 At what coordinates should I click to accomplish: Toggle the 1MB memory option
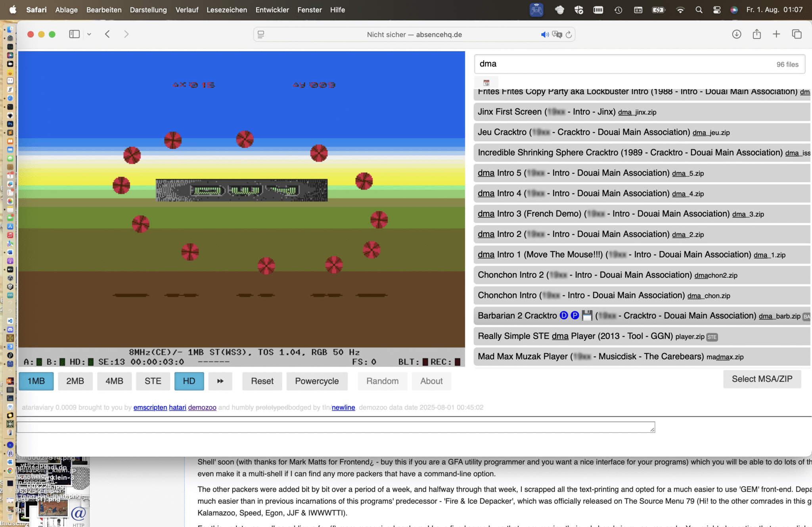pos(36,381)
